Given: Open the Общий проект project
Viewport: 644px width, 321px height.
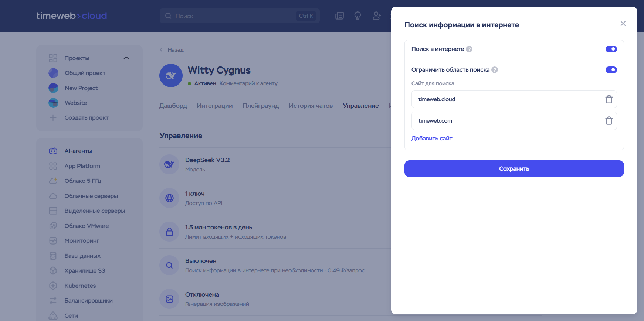Looking at the screenshot, I should [85, 73].
